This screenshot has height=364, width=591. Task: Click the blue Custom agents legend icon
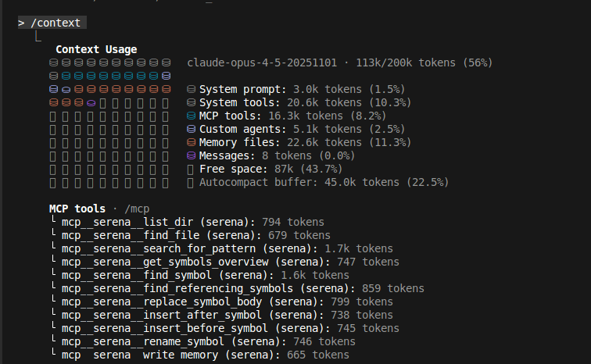pos(191,129)
